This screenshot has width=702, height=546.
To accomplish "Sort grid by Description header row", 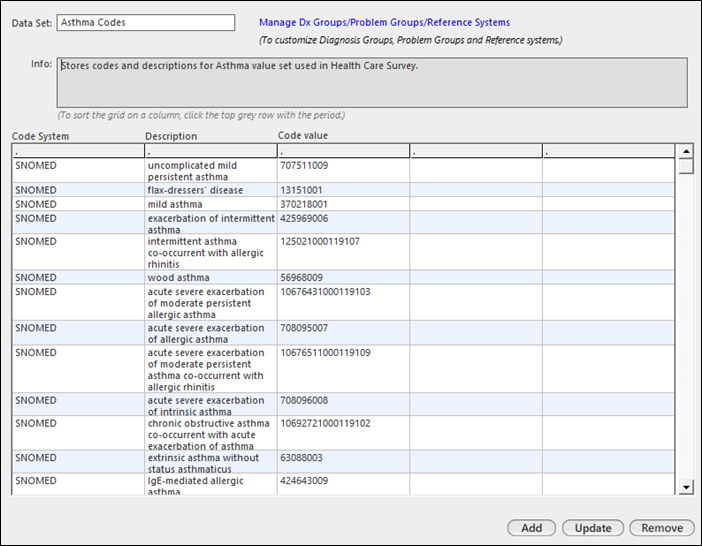I will (x=211, y=151).
